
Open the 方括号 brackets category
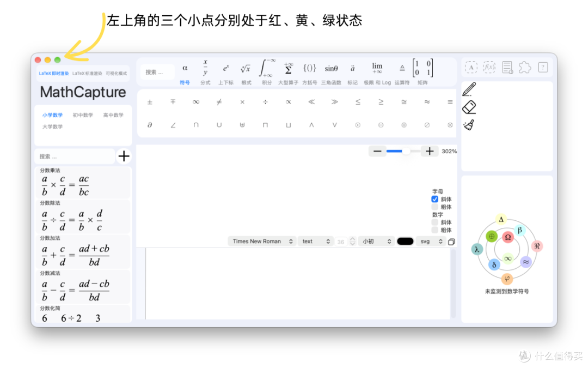[309, 73]
